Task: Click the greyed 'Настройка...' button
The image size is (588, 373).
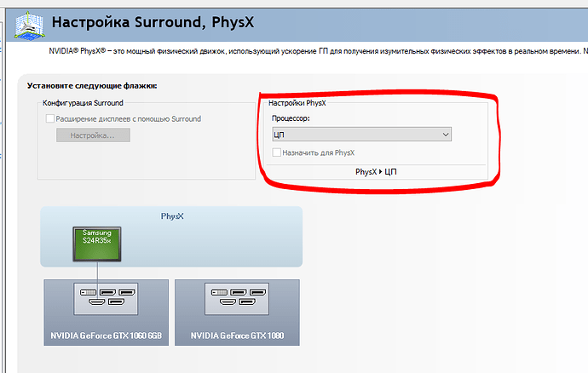Action: [x=93, y=135]
